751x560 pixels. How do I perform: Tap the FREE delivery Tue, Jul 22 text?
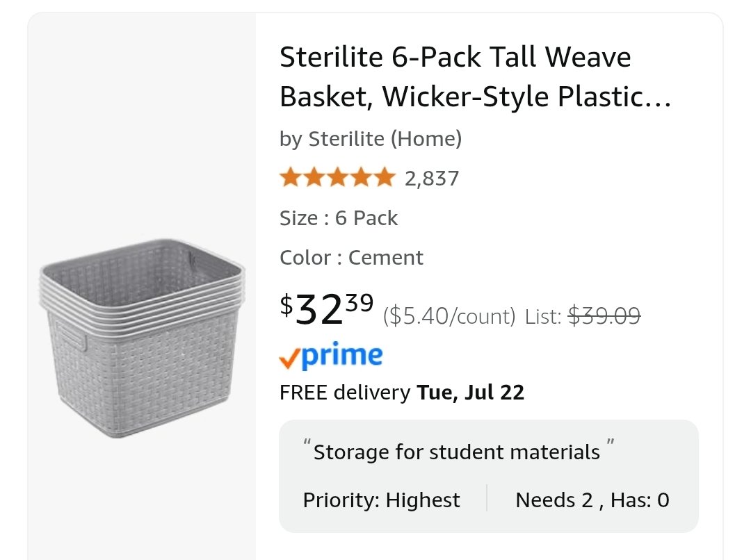[x=402, y=393]
